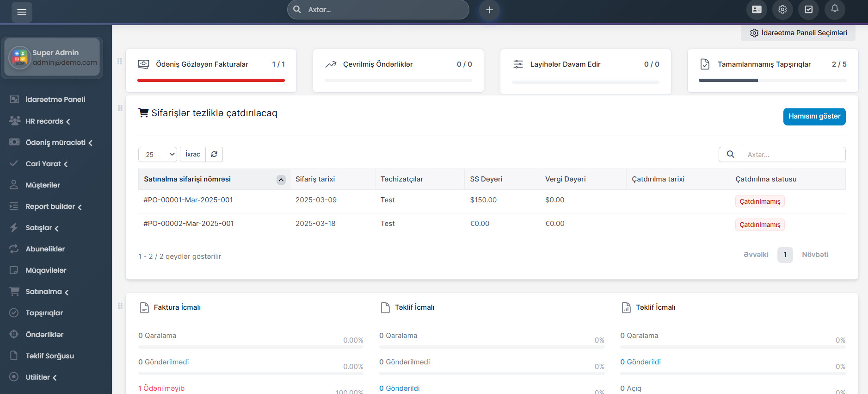Viewport: 868px width, 394px height.
Task: Open the to-do checklist icon in header
Action: coord(808,10)
